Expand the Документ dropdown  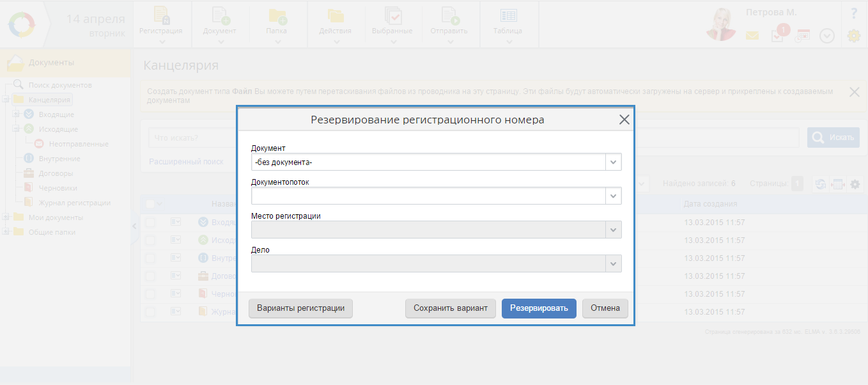click(x=613, y=162)
